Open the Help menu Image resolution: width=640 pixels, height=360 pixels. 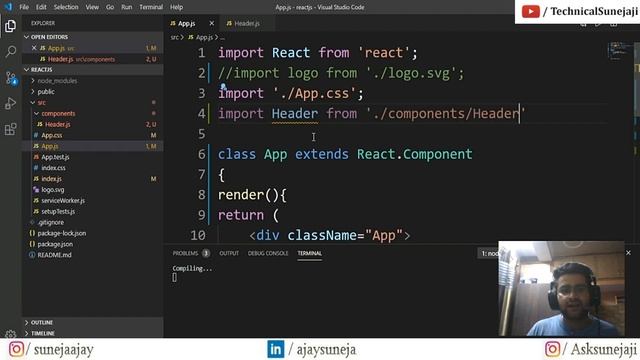click(x=176, y=7)
